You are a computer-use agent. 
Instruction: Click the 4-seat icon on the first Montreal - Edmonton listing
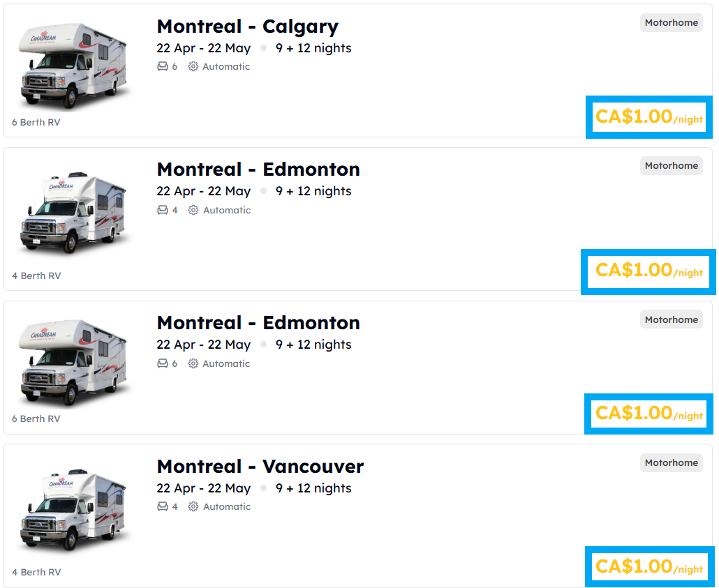(x=161, y=209)
